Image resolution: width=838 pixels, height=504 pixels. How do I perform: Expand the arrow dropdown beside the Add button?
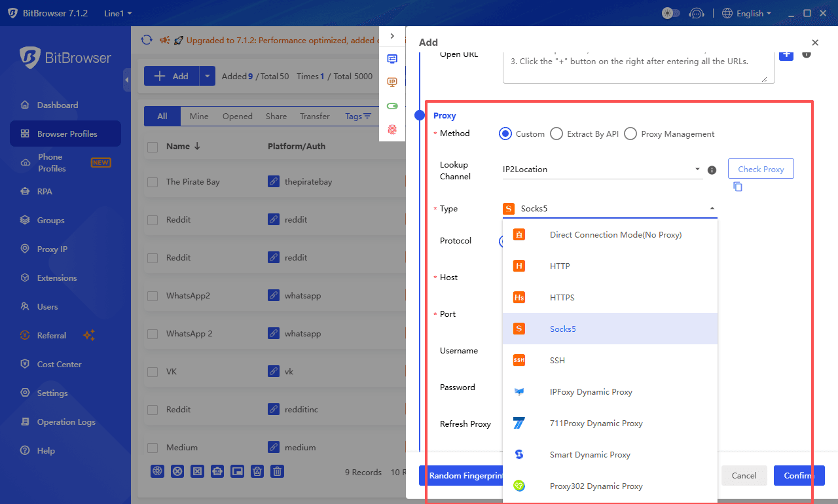tap(207, 76)
